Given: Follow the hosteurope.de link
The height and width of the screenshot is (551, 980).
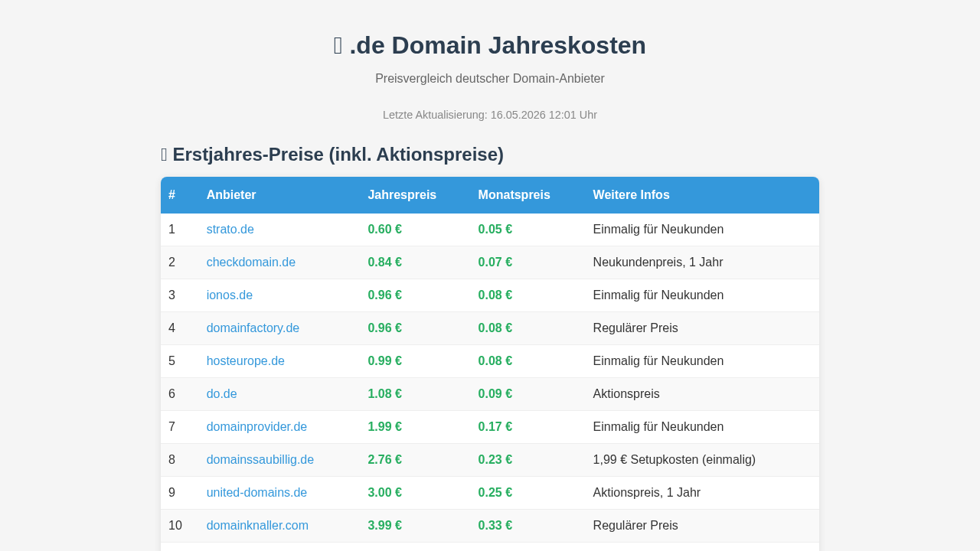Looking at the screenshot, I should point(245,361).
